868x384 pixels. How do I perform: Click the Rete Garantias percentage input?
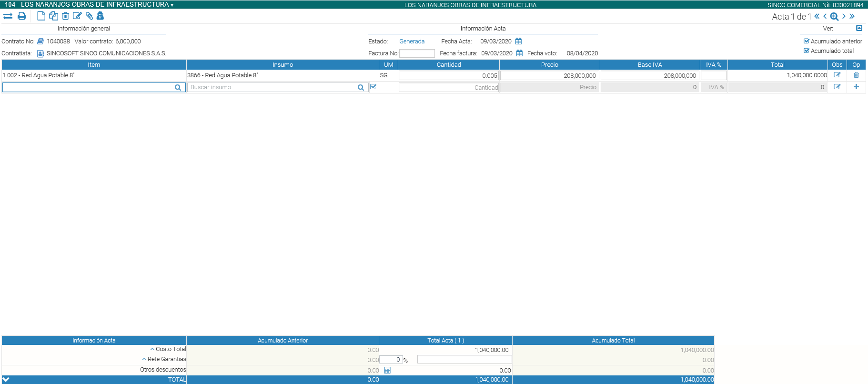point(391,360)
